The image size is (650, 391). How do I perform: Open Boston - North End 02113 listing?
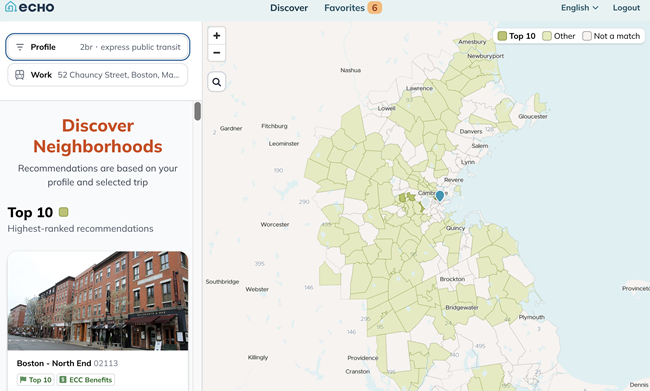coord(67,363)
